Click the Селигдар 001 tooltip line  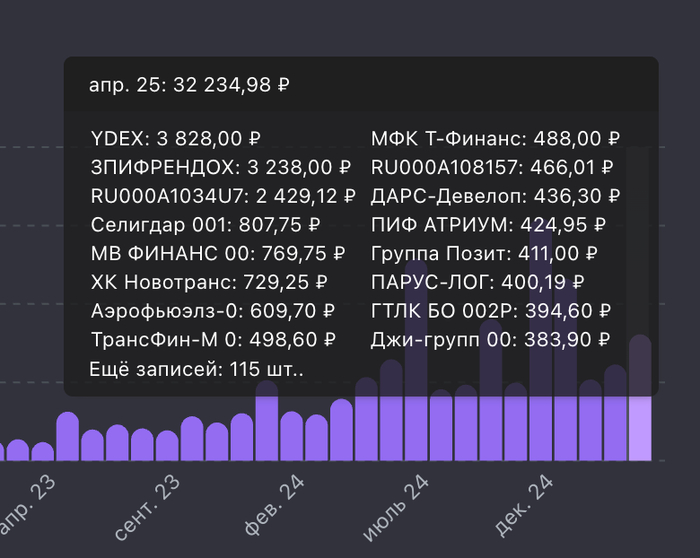[x=205, y=225]
